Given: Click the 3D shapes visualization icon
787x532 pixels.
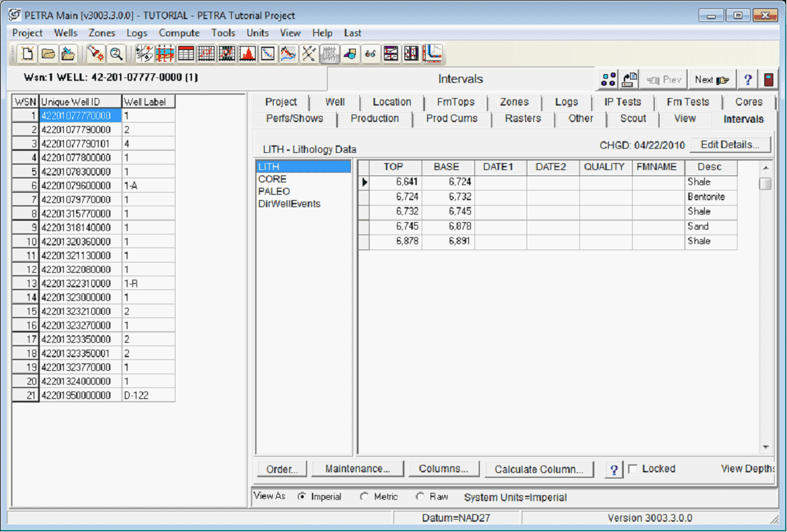Looking at the screenshot, I should click(350, 53).
